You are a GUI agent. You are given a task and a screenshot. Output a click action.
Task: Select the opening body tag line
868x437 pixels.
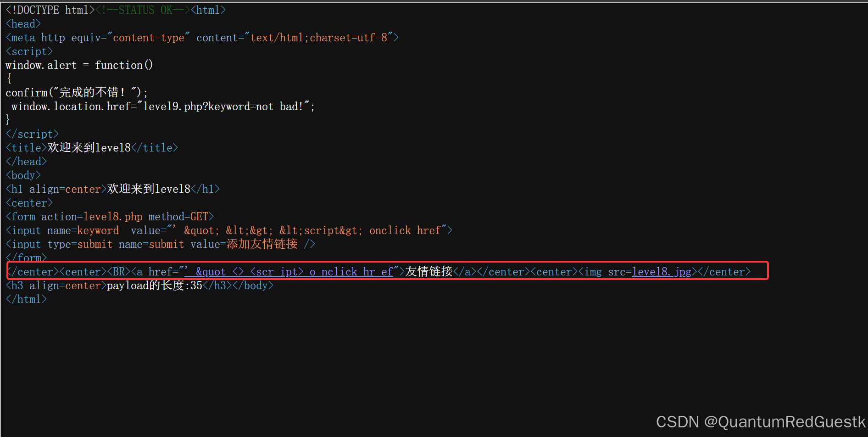(x=23, y=175)
